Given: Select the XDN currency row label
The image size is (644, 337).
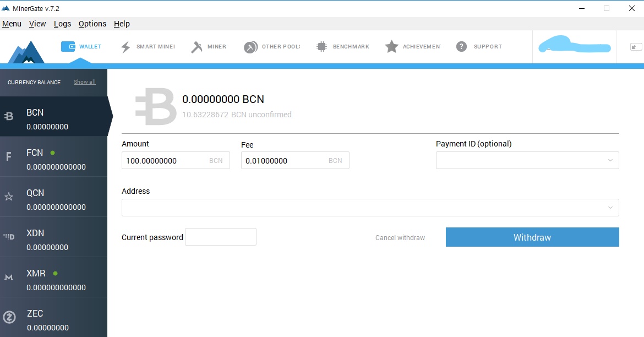Looking at the screenshot, I should click(x=35, y=233).
